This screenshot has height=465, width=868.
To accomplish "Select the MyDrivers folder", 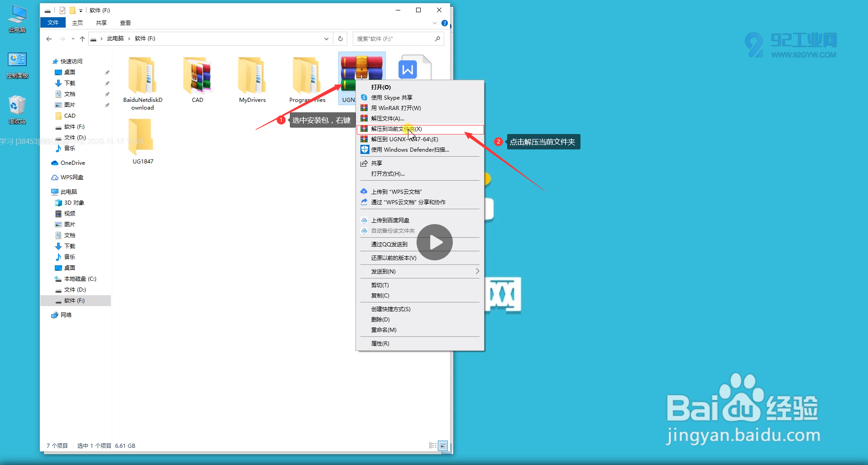I will (252, 80).
